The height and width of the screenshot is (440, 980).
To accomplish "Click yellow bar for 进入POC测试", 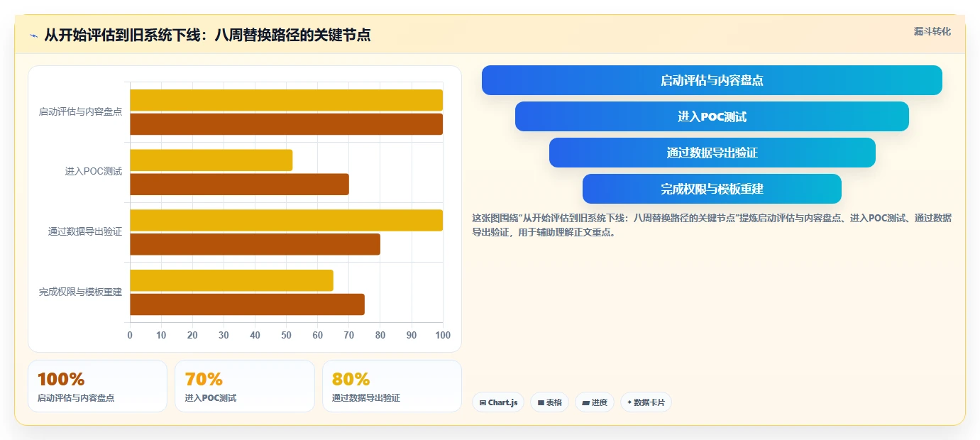I will 211,160.
